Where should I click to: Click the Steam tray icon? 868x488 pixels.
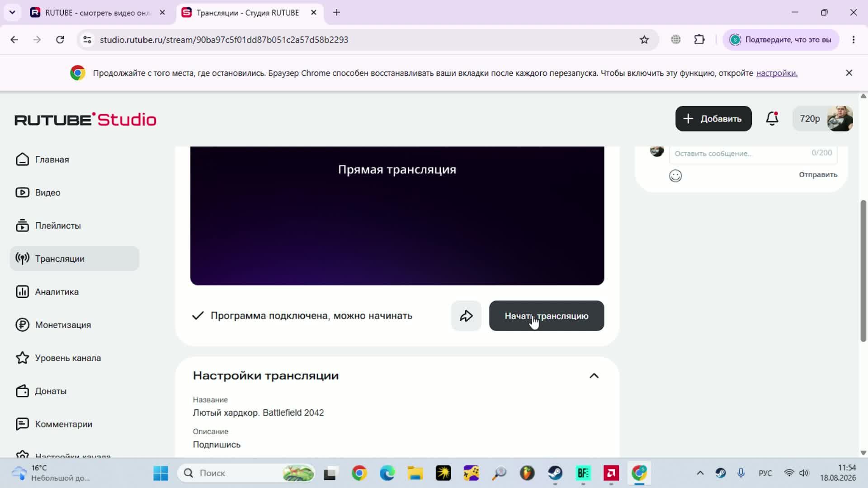tap(721, 473)
